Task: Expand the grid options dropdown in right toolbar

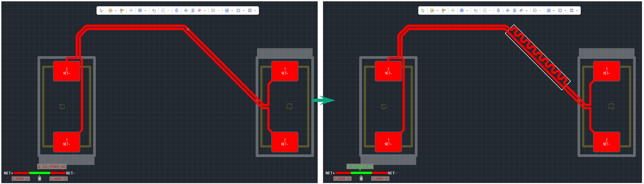Action: [x=467, y=11]
